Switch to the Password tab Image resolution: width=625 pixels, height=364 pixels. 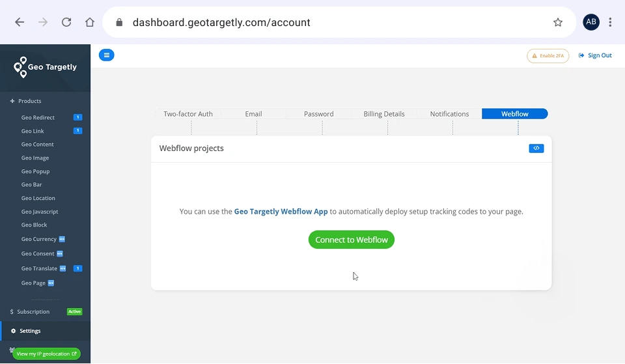click(319, 114)
